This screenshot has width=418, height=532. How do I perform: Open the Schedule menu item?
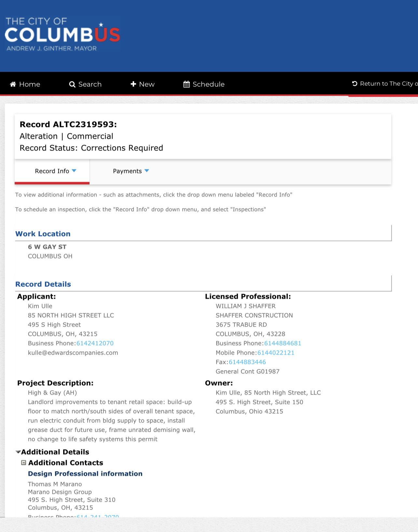[x=204, y=84]
